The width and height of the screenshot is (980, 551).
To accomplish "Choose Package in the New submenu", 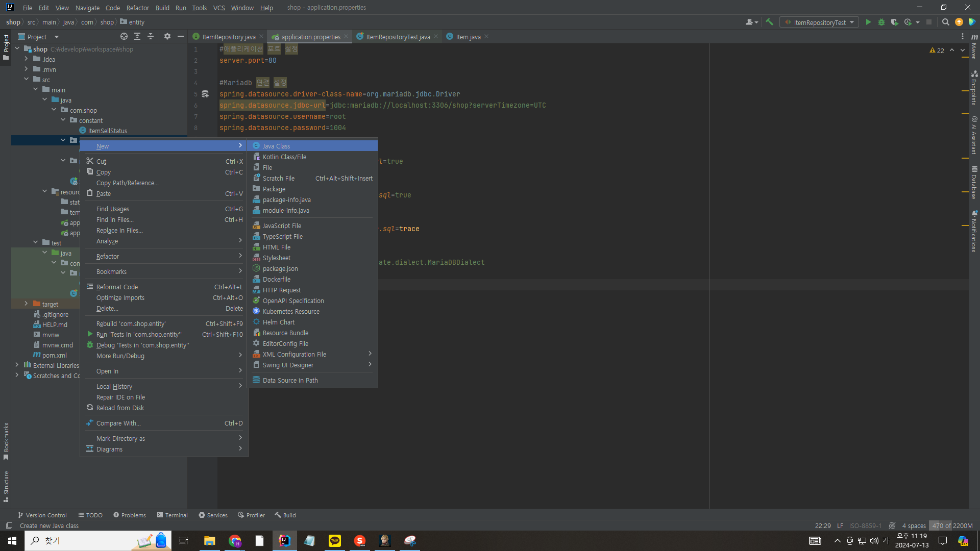I will [312, 189].
